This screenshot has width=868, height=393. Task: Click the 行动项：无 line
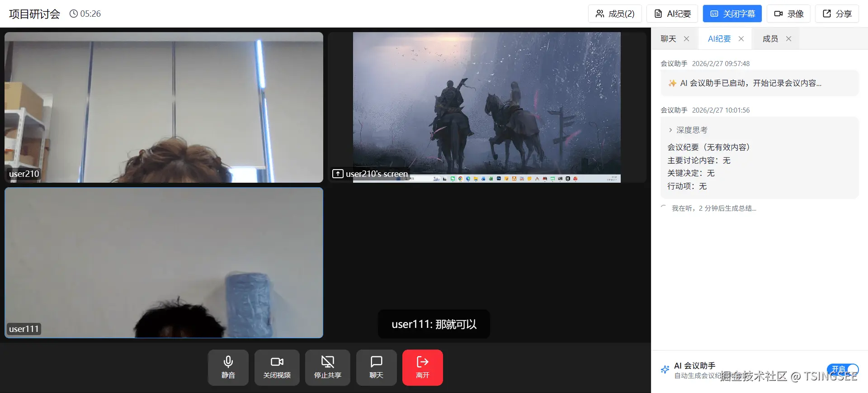[x=687, y=186]
